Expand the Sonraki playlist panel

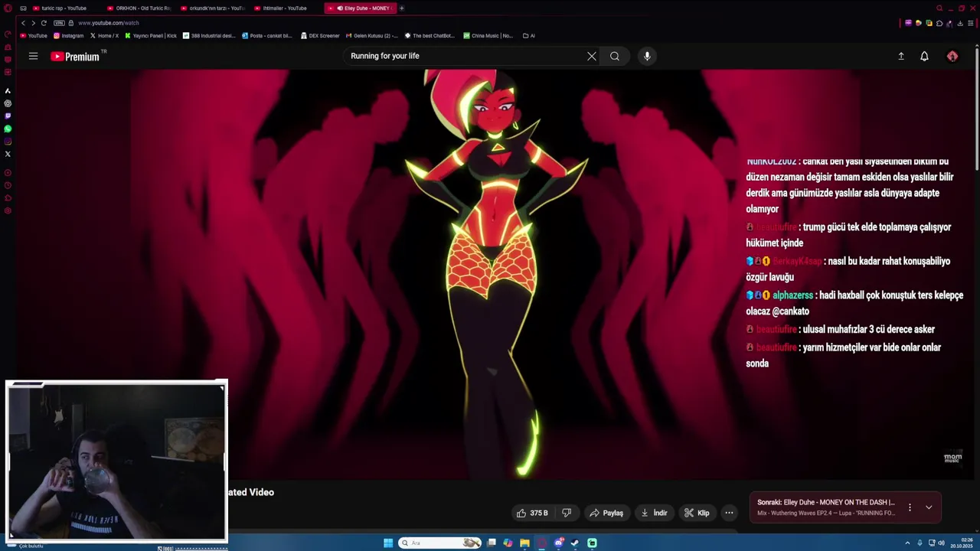(x=929, y=507)
